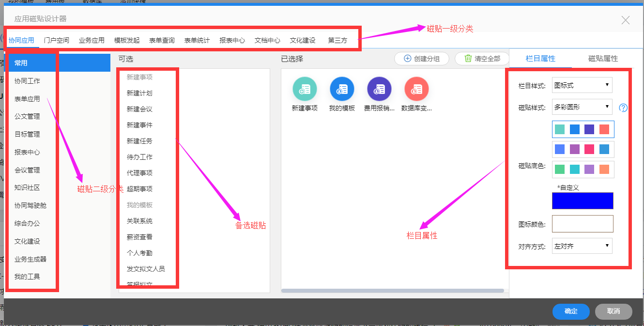The image size is (644, 326).
Task: Click the horizontal scrollbar under 已选择 area
Action: tap(394, 291)
